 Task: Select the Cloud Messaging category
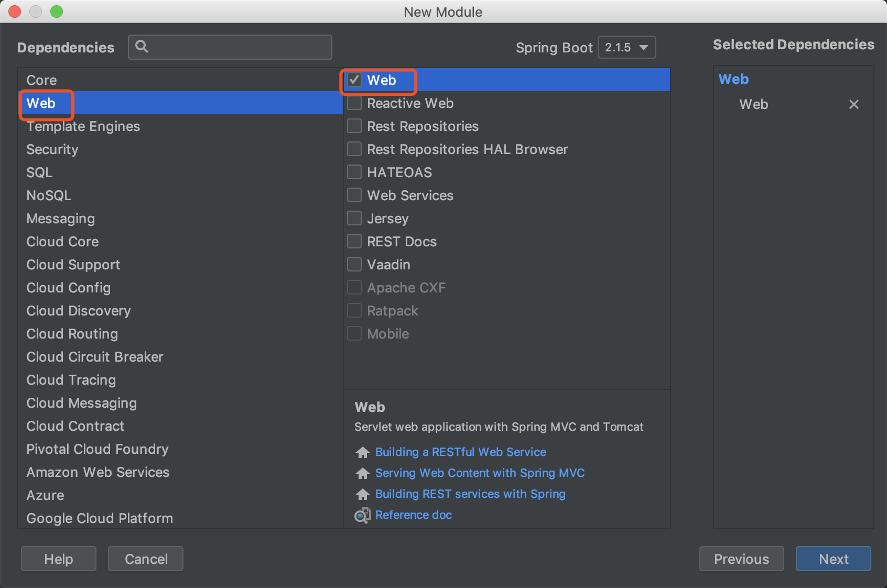180,403
